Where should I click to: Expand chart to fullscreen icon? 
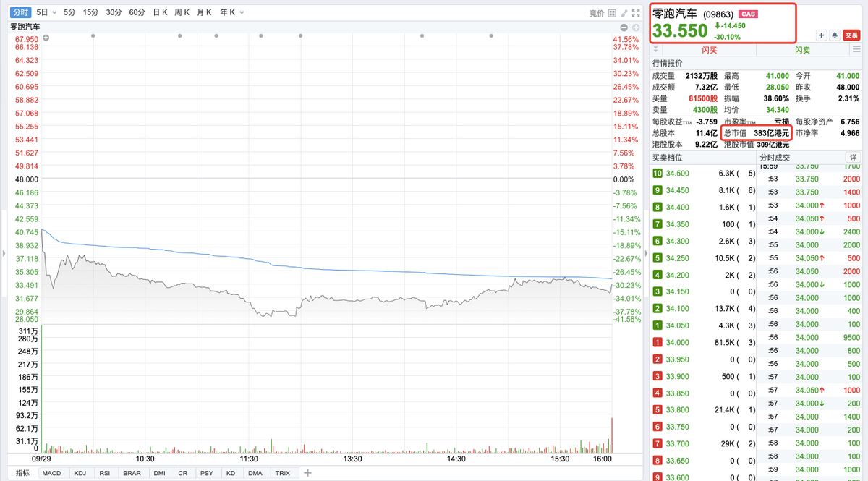pyautogui.click(x=636, y=13)
